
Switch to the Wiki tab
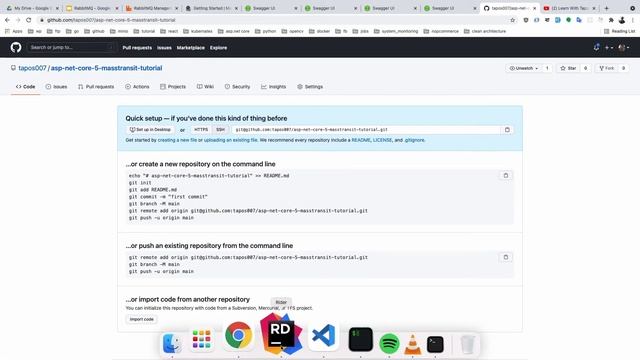pyautogui.click(x=205, y=87)
